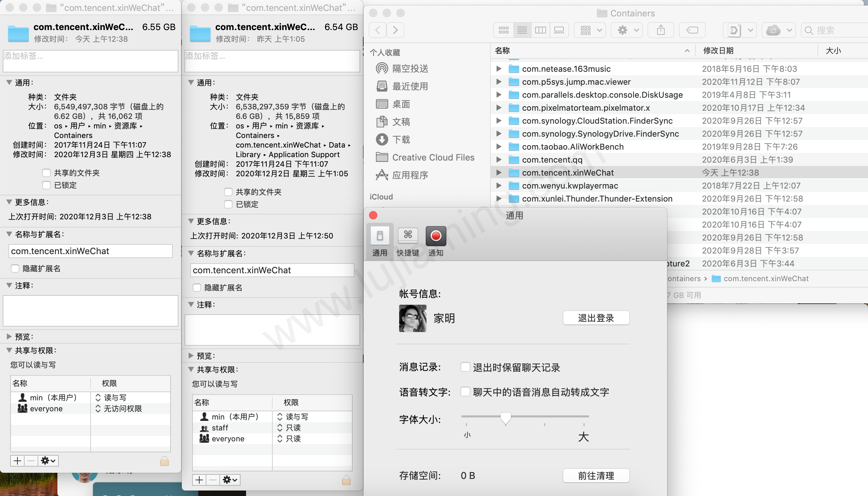Go back in Containers Finder window
Image resolution: width=868 pixels, height=496 pixels.
point(378,30)
